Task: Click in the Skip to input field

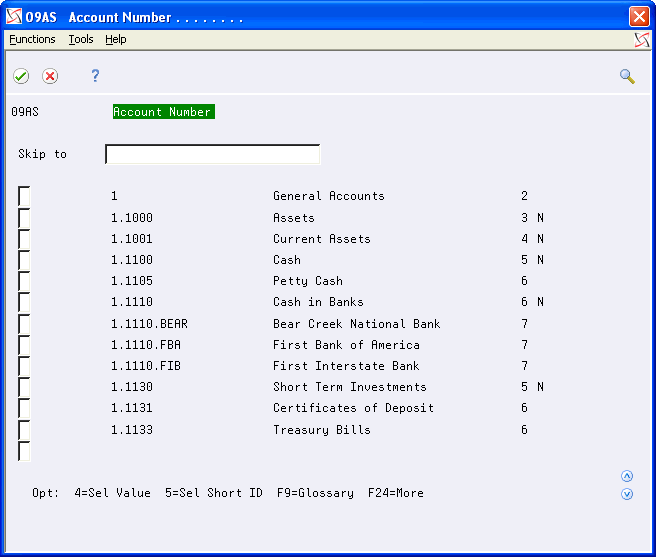Action: (213, 154)
